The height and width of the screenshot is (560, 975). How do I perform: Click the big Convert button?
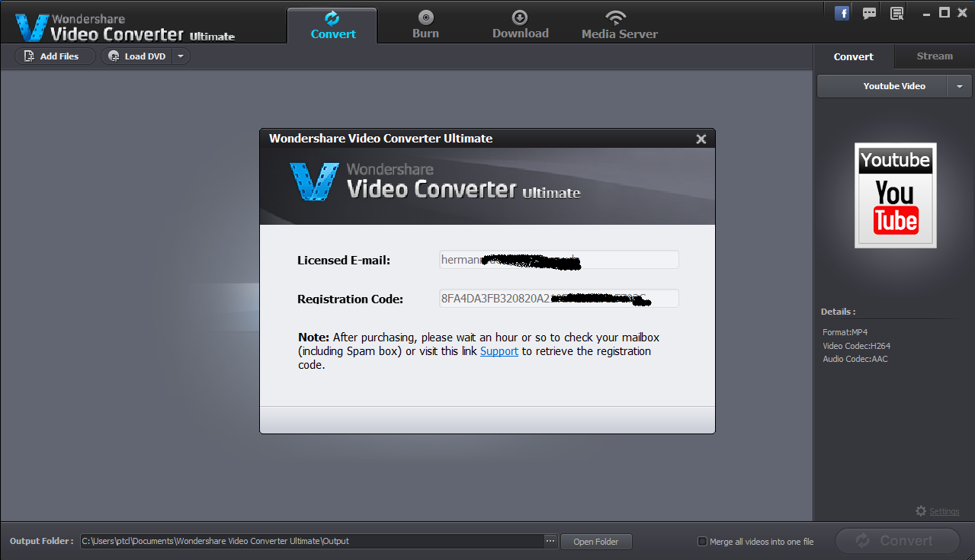[x=897, y=540]
